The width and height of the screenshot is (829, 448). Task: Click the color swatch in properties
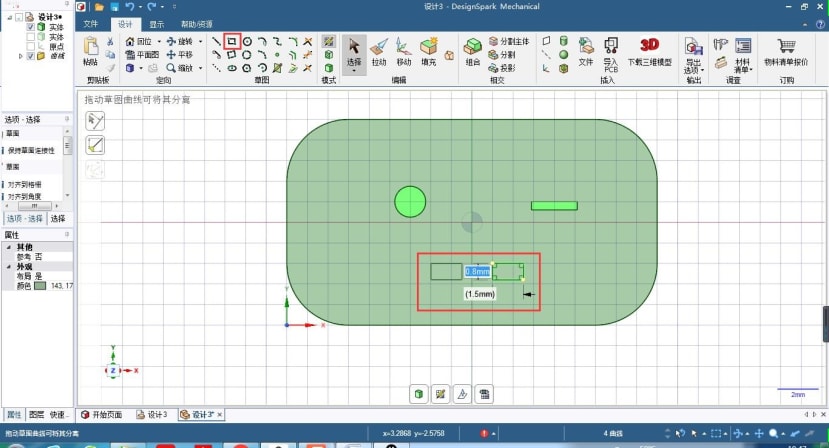point(40,286)
